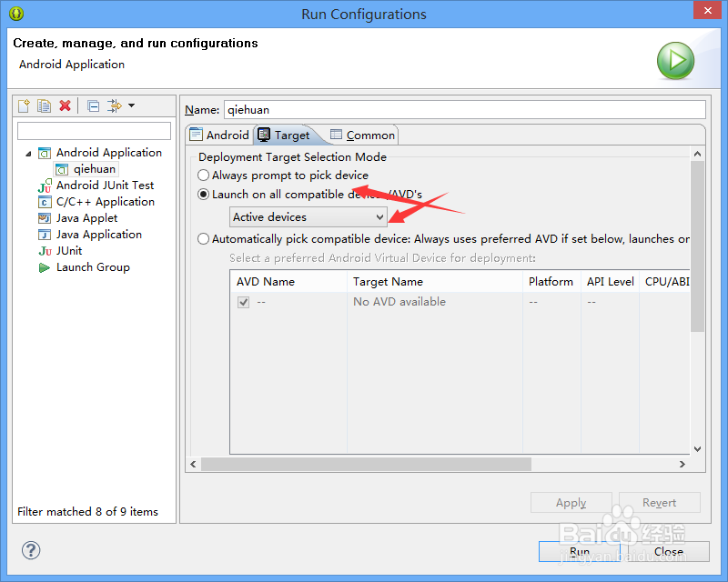Click the vertical scrollbar down arrow

click(697, 449)
